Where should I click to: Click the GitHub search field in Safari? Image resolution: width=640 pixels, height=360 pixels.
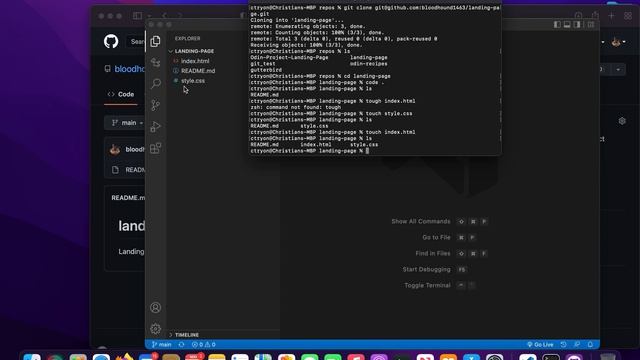(x=137, y=41)
